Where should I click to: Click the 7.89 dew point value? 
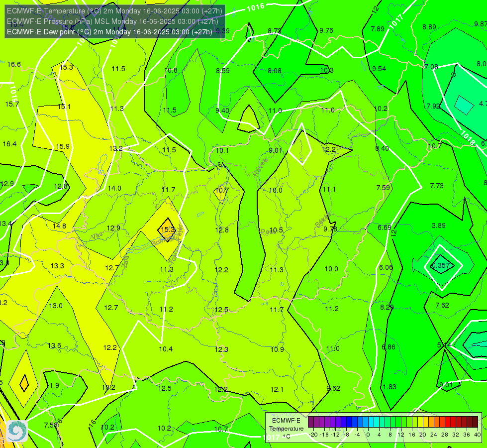378,29
